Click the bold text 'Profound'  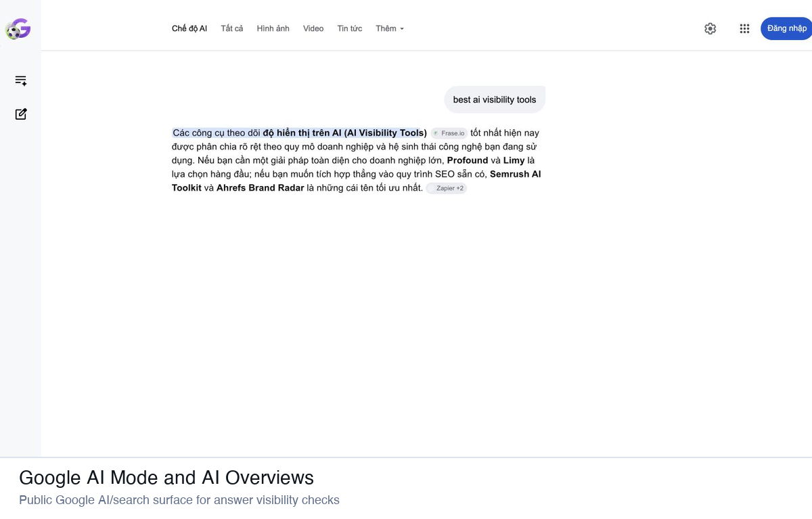click(x=468, y=160)
